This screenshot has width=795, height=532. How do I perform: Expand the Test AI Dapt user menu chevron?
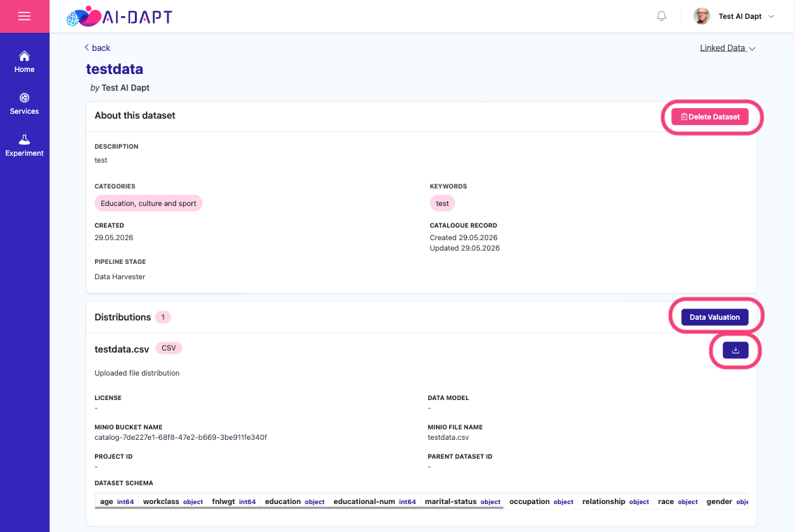771,16
